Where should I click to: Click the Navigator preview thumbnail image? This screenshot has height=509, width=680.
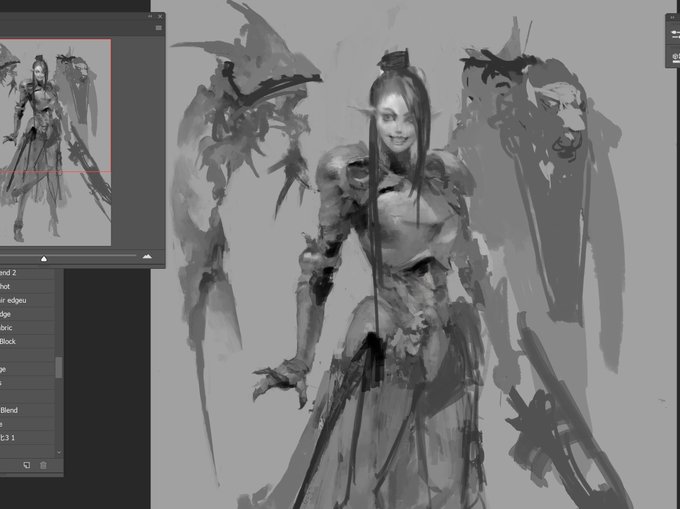[x=55, y=143]
